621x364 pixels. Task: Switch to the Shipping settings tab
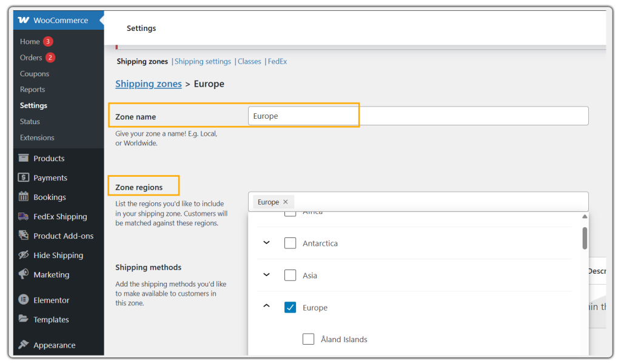click(203, 61)
